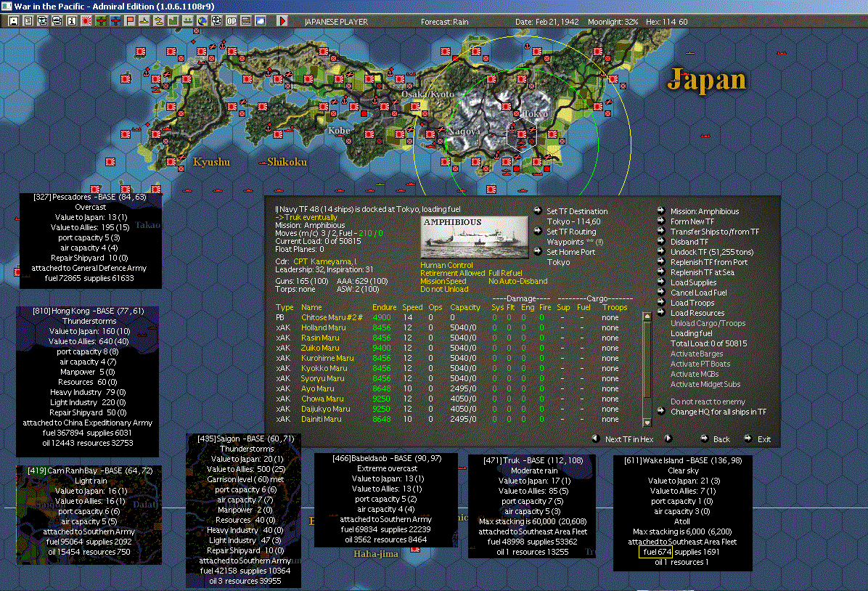Click ship list scrollbar up arrow
The width and height of the screenshot is (868, 591).
(647, 317)
